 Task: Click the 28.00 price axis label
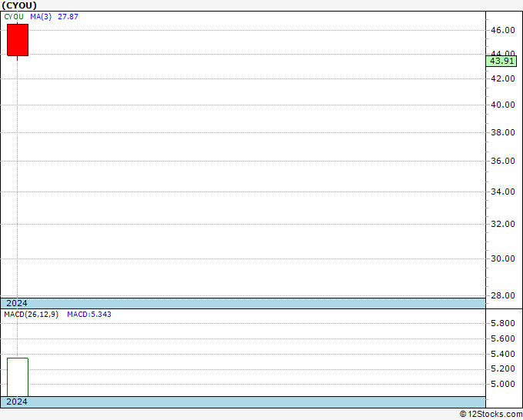coord(503,295)
